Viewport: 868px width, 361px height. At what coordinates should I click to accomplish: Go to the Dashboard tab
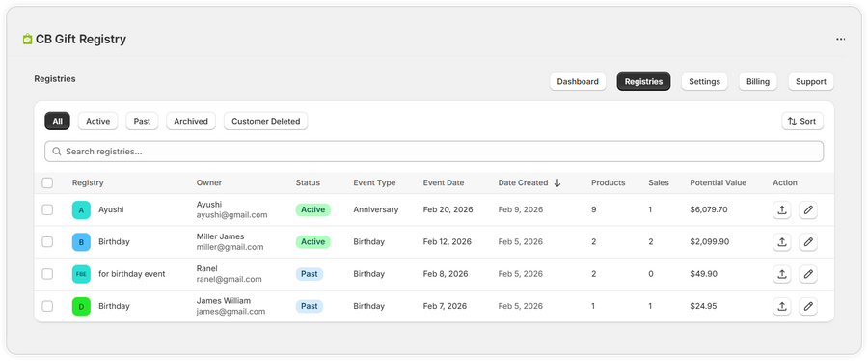pyautogui.click(x=578, y=81)
